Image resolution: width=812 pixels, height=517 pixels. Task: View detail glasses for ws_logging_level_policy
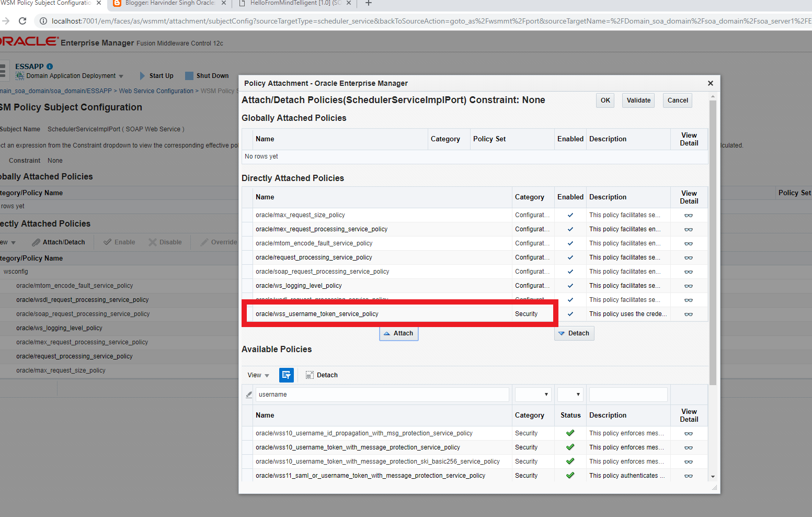(689, 286)
